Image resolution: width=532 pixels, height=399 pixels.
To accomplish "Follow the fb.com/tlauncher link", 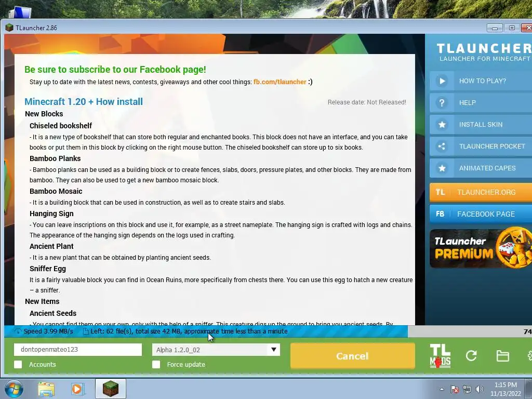I will click(280, 82).
